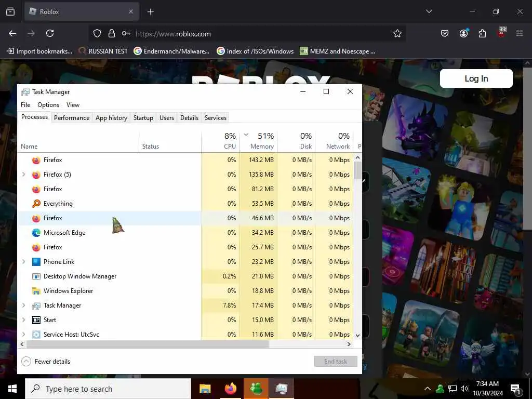Switch to the Services tab
532x399 pixels.
point(216,118)
